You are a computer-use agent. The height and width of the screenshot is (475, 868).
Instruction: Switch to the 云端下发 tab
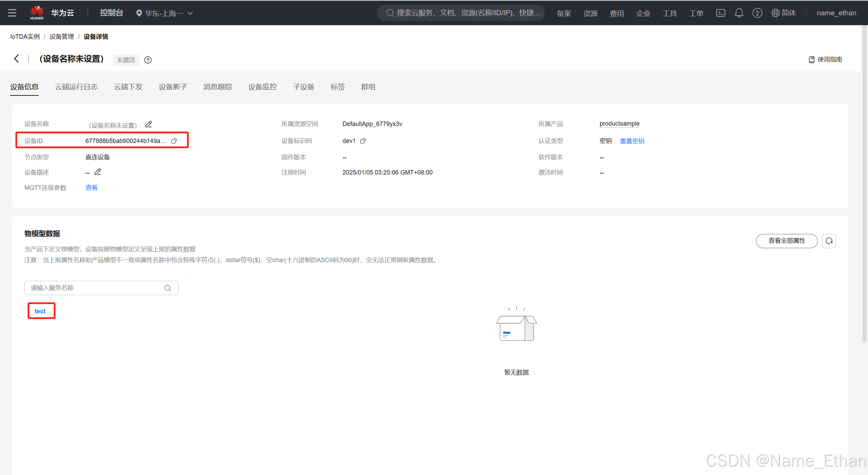[x=128, y=87]
